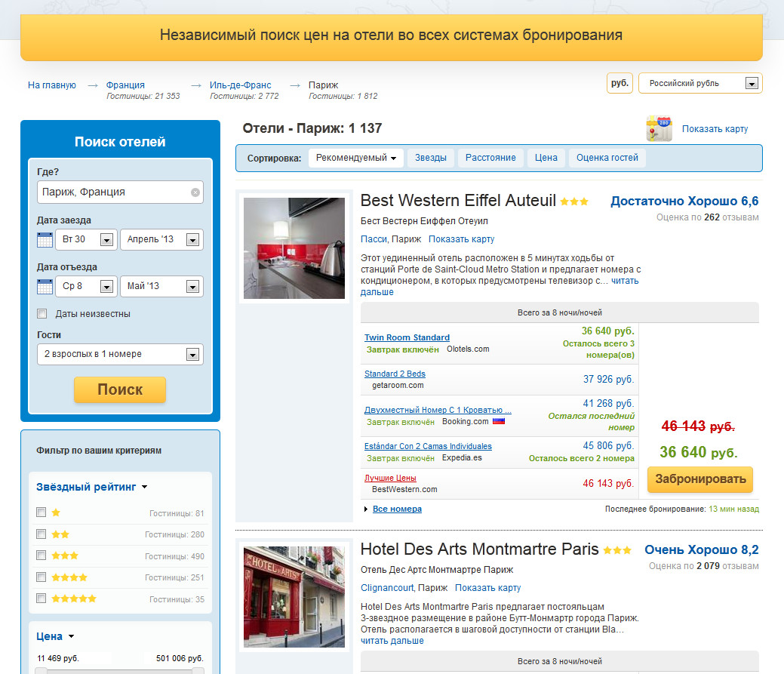
Task: Expand the Гости guests dropdown
Action: click(x=193, y=355)
